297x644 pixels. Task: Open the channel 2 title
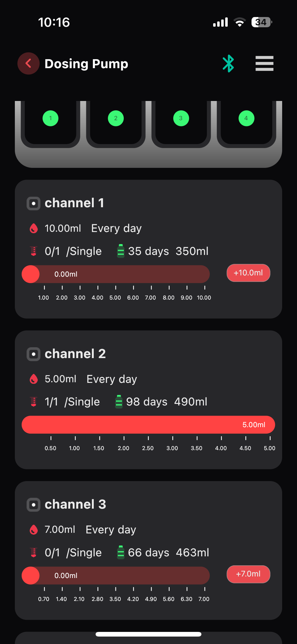(x=75, y=354)
